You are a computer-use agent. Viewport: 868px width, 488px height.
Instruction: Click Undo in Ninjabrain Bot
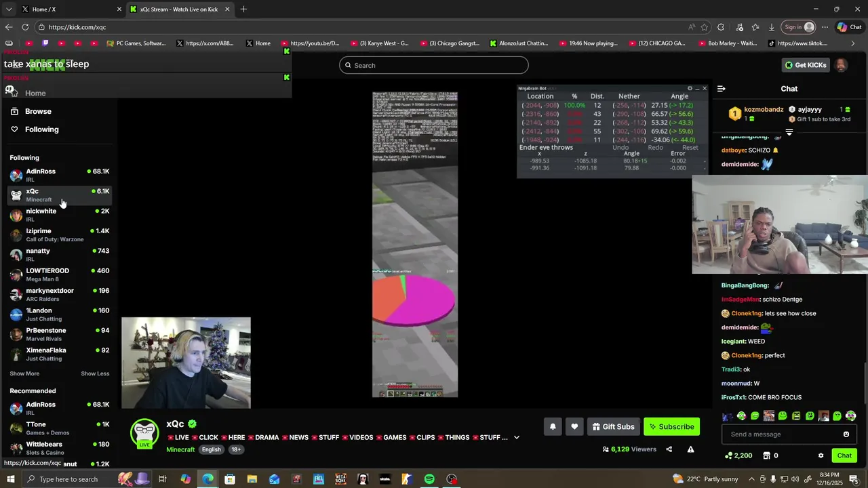(620, 148)
